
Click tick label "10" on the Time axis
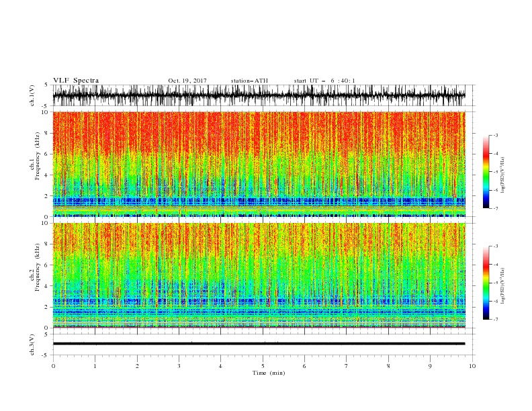pos(472,366)
